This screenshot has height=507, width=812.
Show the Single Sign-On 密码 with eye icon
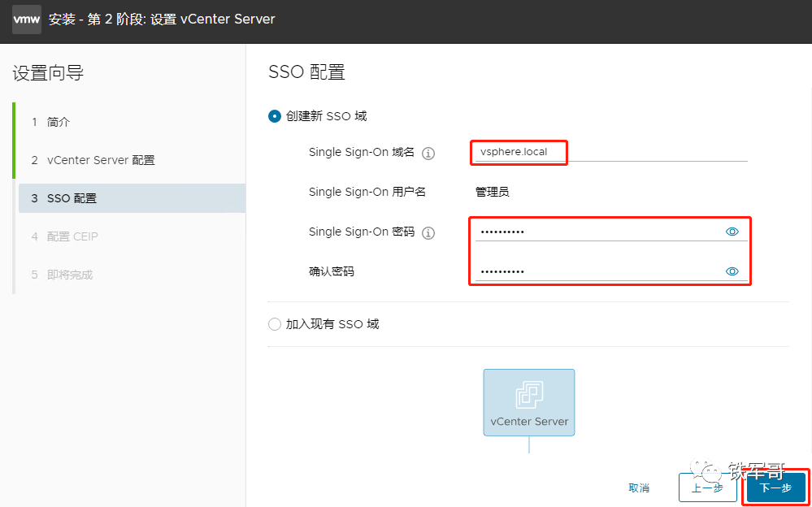(x=732, y=232)
